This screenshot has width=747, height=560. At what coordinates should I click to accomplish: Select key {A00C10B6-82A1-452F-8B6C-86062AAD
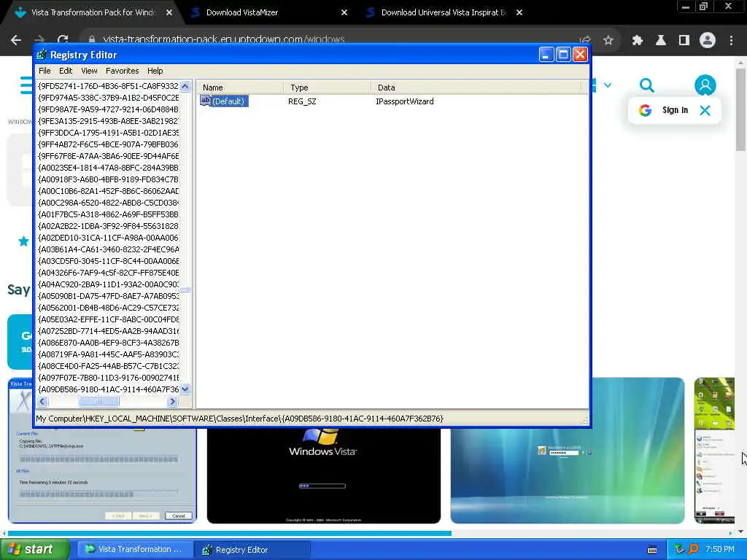coord(108,191)
